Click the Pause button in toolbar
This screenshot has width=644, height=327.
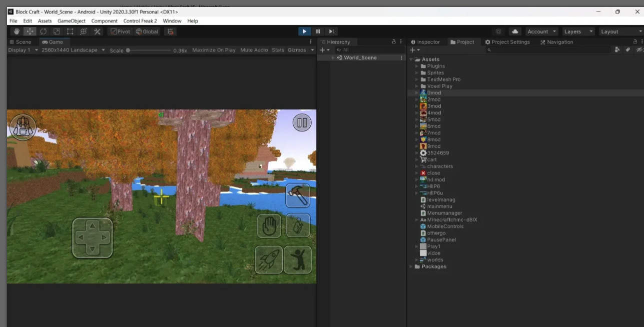click(318, 31)
